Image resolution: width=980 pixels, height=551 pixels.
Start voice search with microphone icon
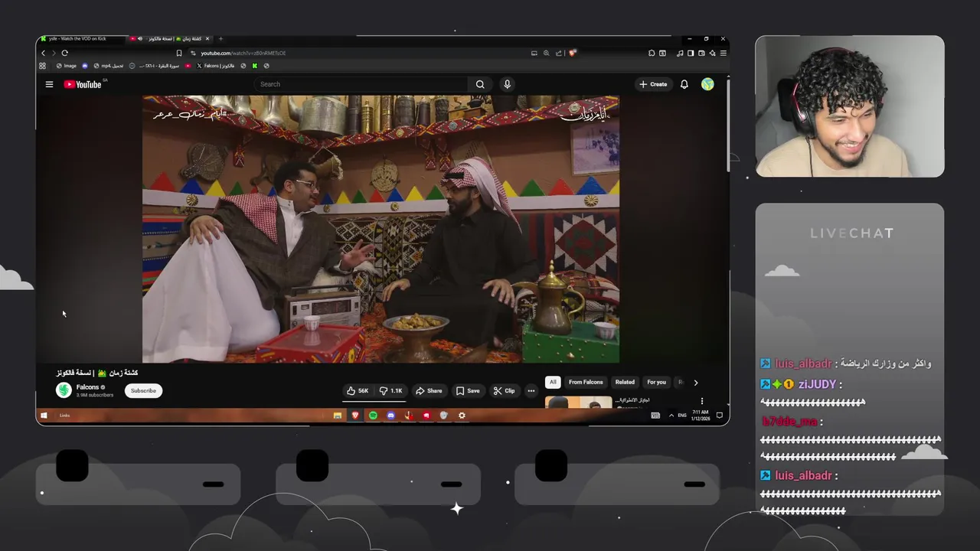click(x=507, y=84)
